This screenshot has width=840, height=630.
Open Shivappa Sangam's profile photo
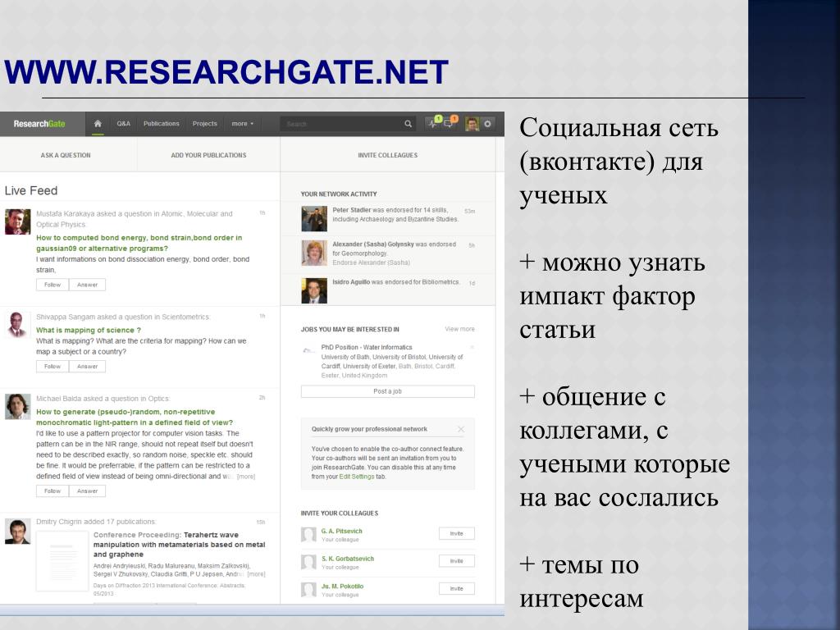click(17, 325)
